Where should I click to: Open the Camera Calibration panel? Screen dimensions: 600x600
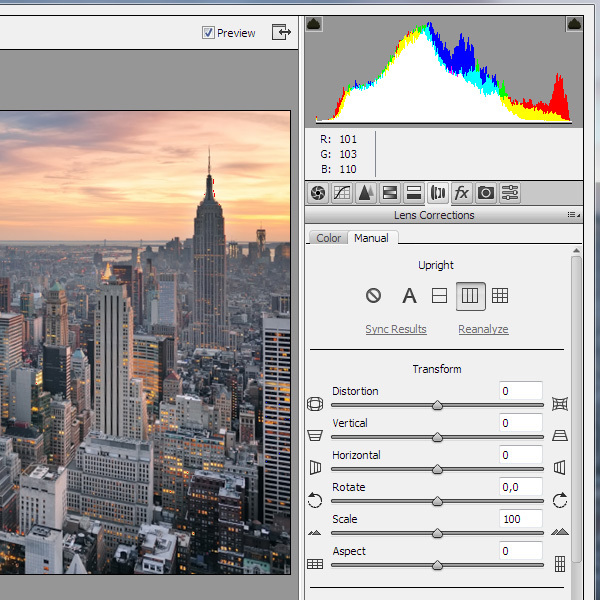pyautogui.click(x=486, y=193)
